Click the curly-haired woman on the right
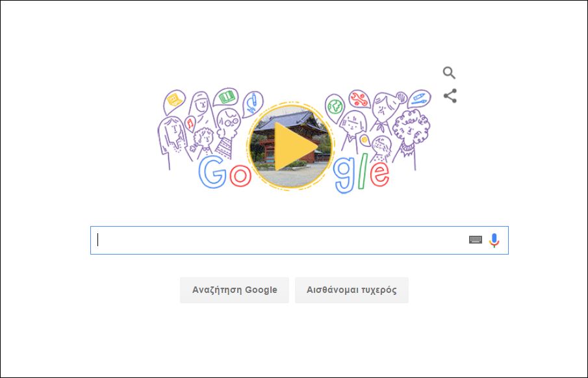Viewport: 588px width, 378px height. 409,137
